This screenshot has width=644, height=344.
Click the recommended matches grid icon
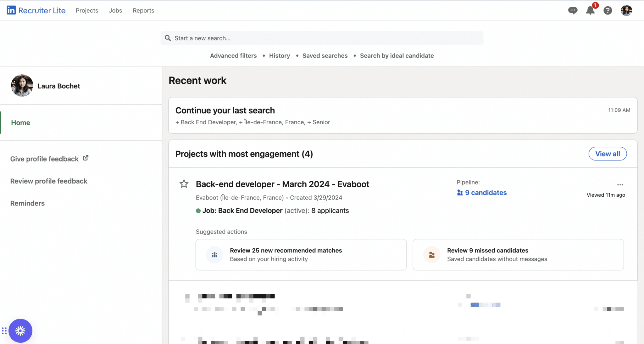pyautogui.click(x=214, y=255)
